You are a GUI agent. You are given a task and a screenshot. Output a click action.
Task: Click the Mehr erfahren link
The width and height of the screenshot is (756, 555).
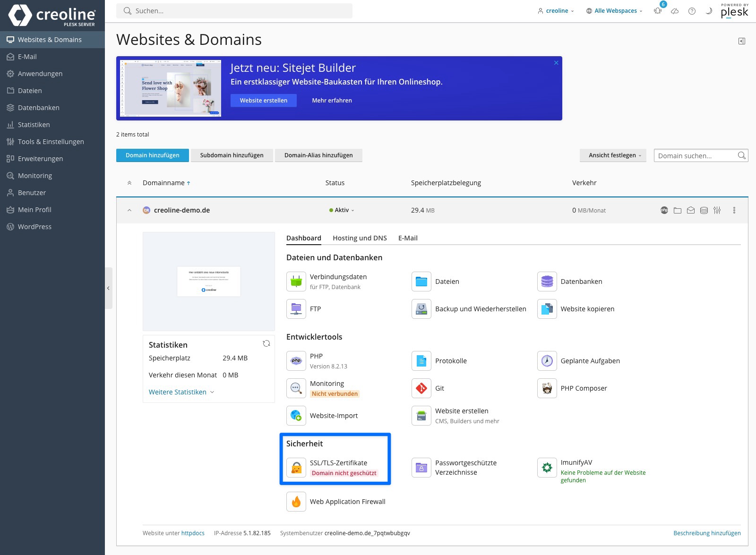[332, 100]
